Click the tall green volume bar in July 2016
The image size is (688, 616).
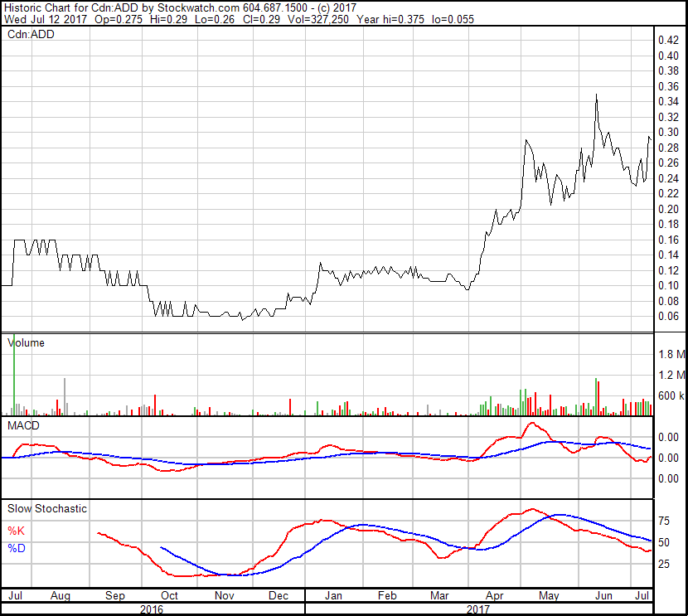click(x=14, y=375)
